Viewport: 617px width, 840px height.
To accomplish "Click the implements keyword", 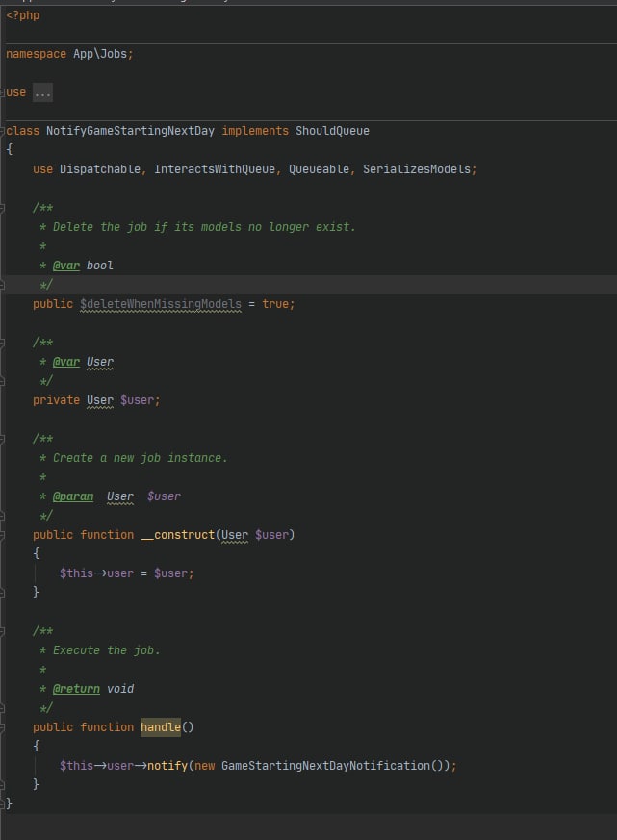I will point(255,131).
